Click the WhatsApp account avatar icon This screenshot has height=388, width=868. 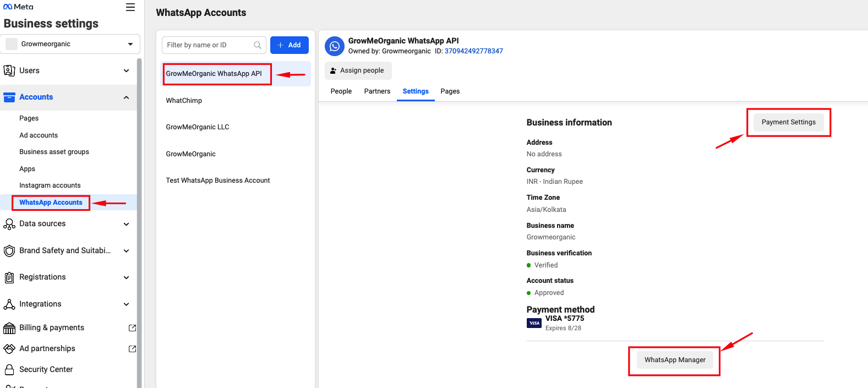(x=335, y=46)
